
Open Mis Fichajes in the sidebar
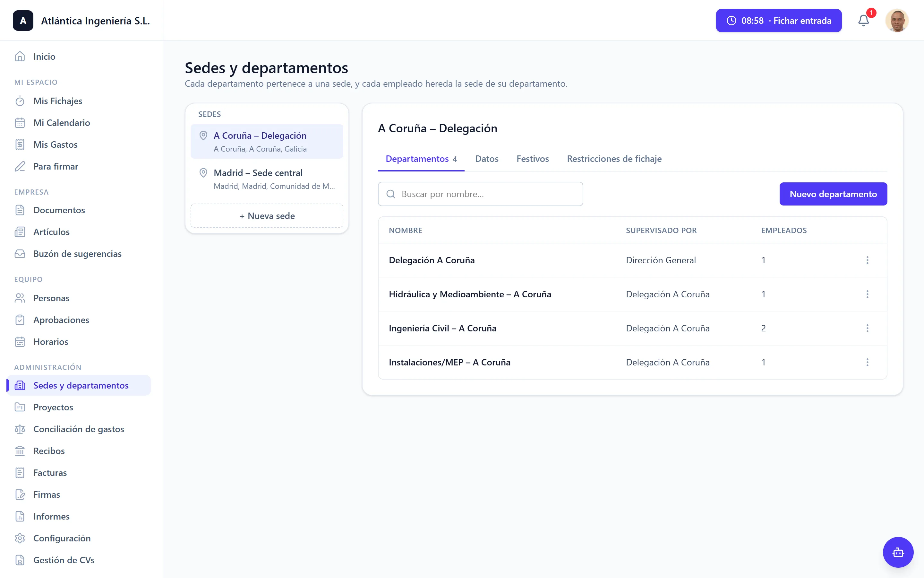(x=79, y=101)
